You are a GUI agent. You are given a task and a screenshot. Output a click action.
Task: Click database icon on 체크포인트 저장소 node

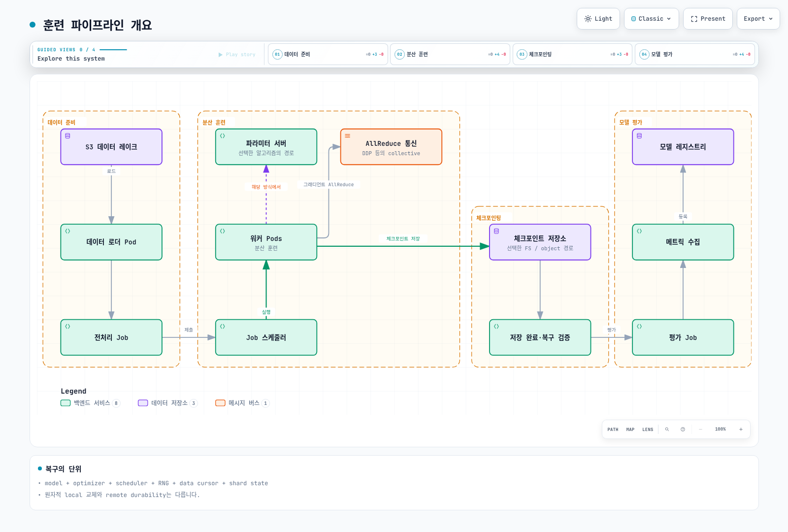click(x=496, y=231)
